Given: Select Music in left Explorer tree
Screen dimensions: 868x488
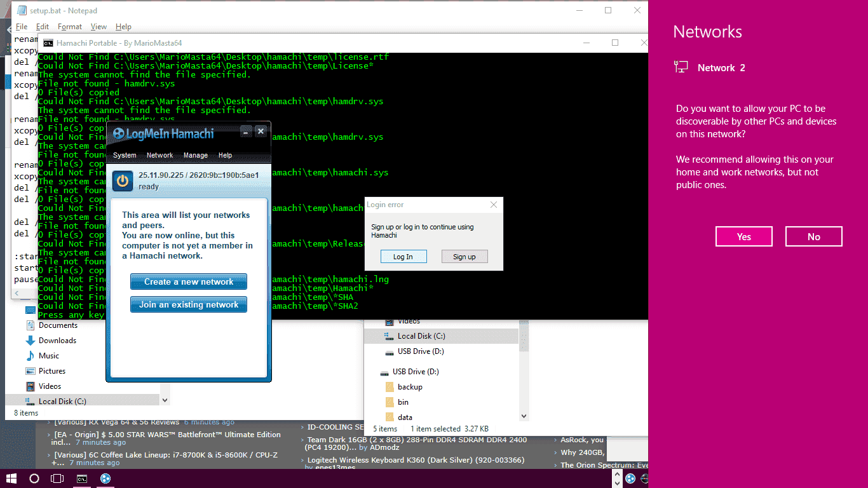Looking at the screenshot, I should [x=49, y=356].
